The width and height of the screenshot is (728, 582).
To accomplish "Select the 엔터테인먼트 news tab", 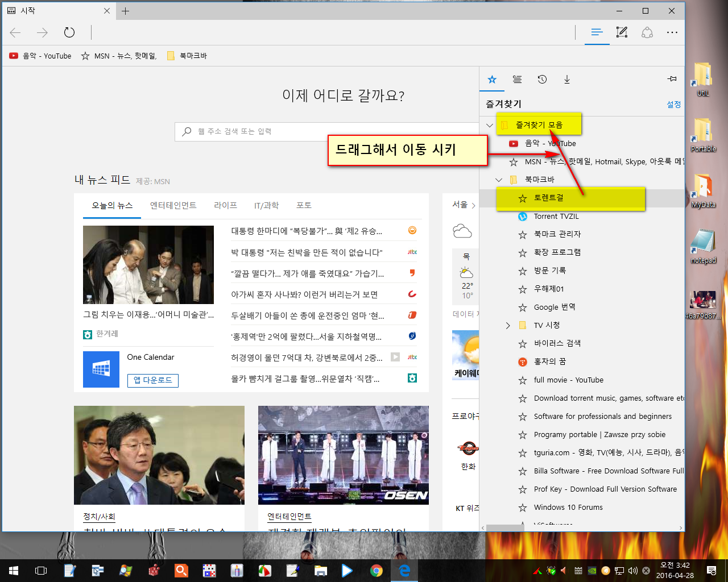I will [x=173, y=205].
